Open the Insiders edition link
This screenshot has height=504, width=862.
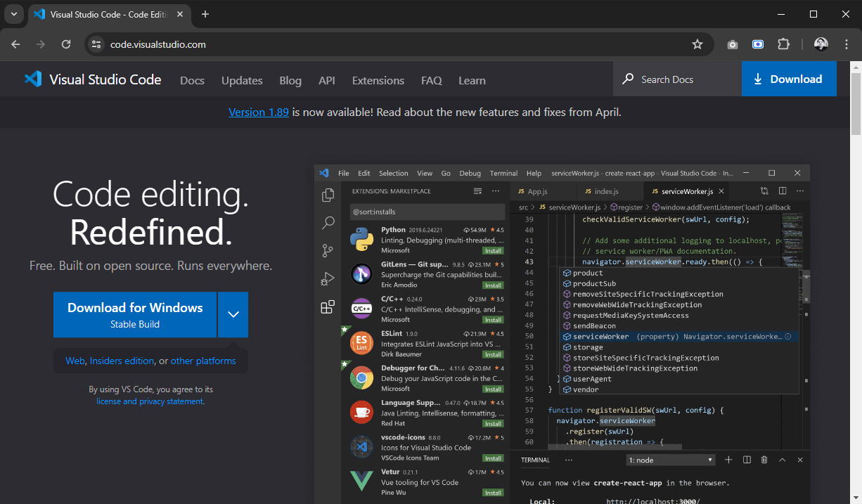(122, 361)
